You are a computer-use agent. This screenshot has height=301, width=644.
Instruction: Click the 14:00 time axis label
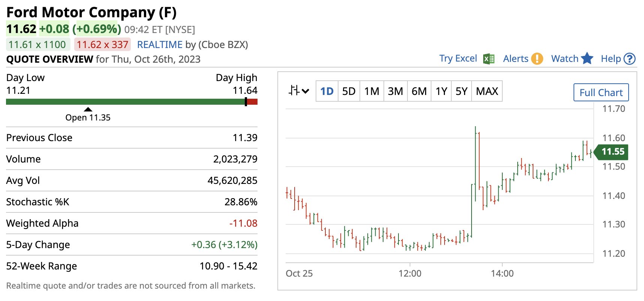[x=502, y=273]
